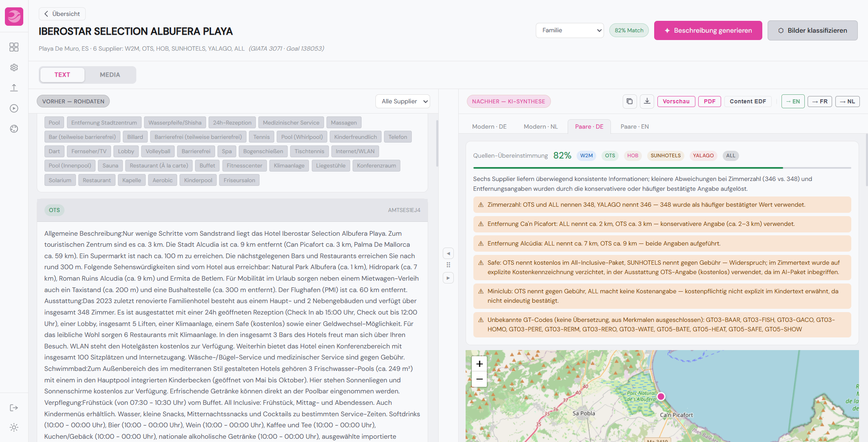Zoom in on the map
The height and width of the screenshot is (442, 868).
[480, 364]
